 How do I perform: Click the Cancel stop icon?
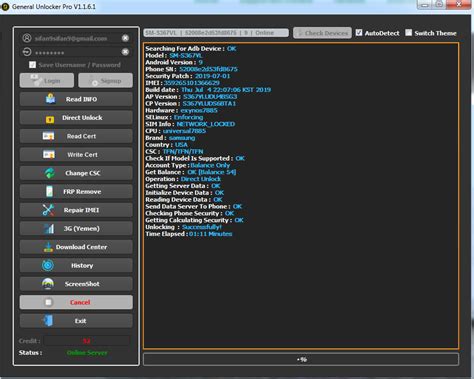pyautogui.click(x=48, y=302)
